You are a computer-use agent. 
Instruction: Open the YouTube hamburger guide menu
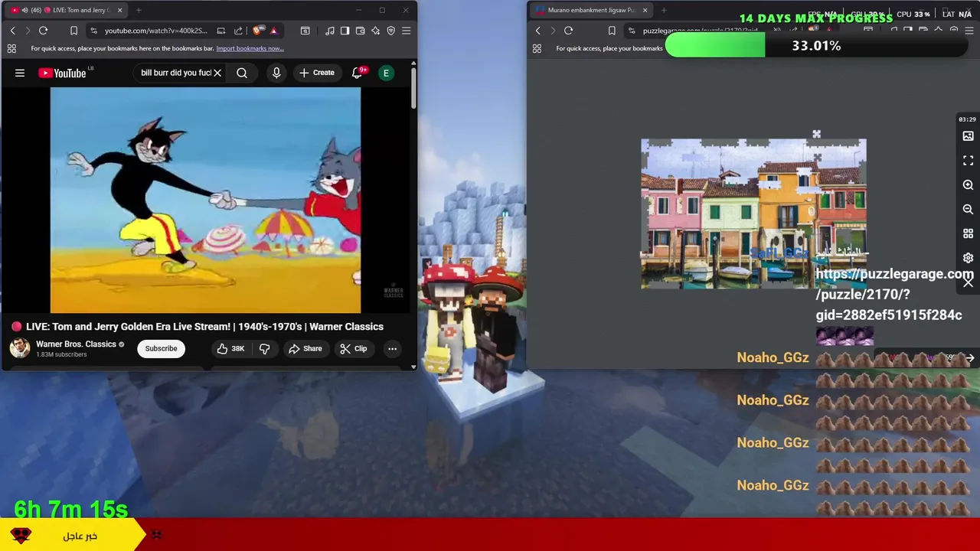(20, 73)
